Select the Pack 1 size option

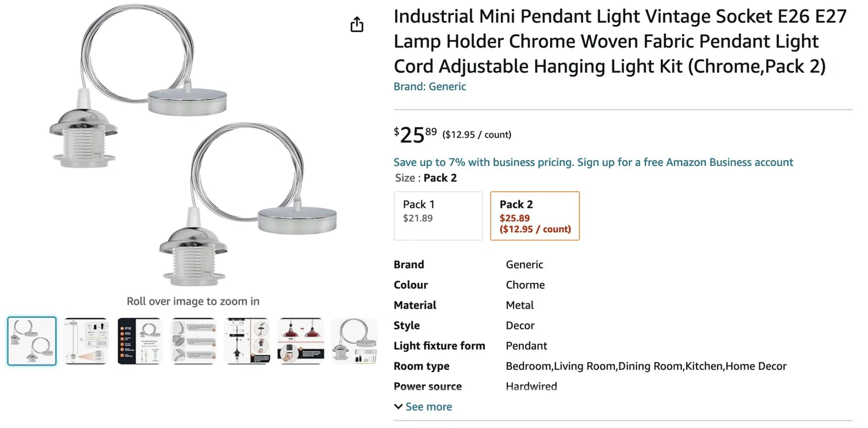438,215
